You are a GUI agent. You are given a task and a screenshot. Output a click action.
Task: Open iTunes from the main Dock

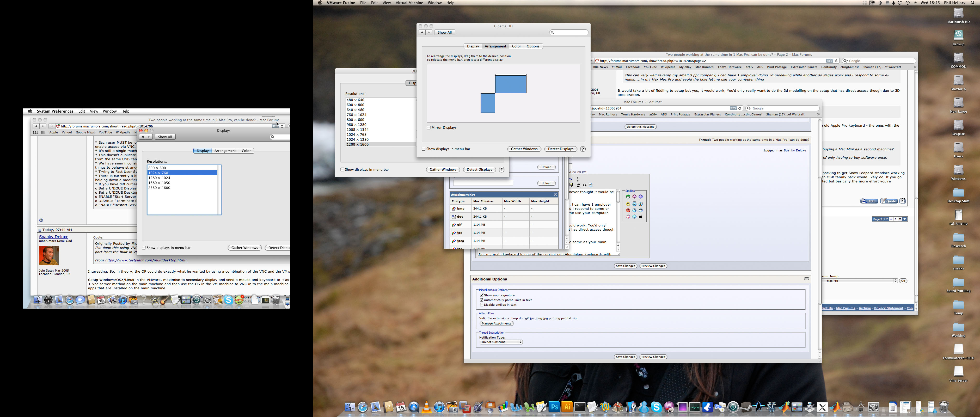(x=439, y=407)
